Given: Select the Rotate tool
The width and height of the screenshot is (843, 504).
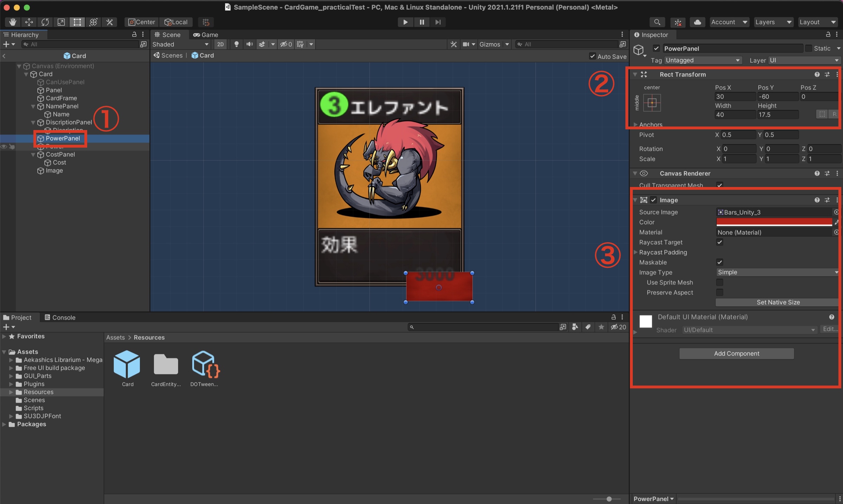Looking at the screenshot, I should (45, 22).
